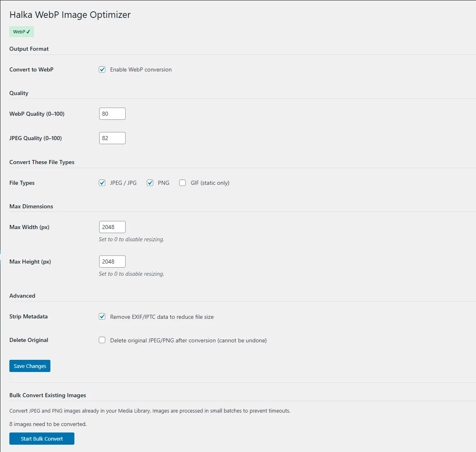Click the Max Height (px) row label
This screenshot has height=452, width=476.
pyautogui.click(x=30, y=262)
